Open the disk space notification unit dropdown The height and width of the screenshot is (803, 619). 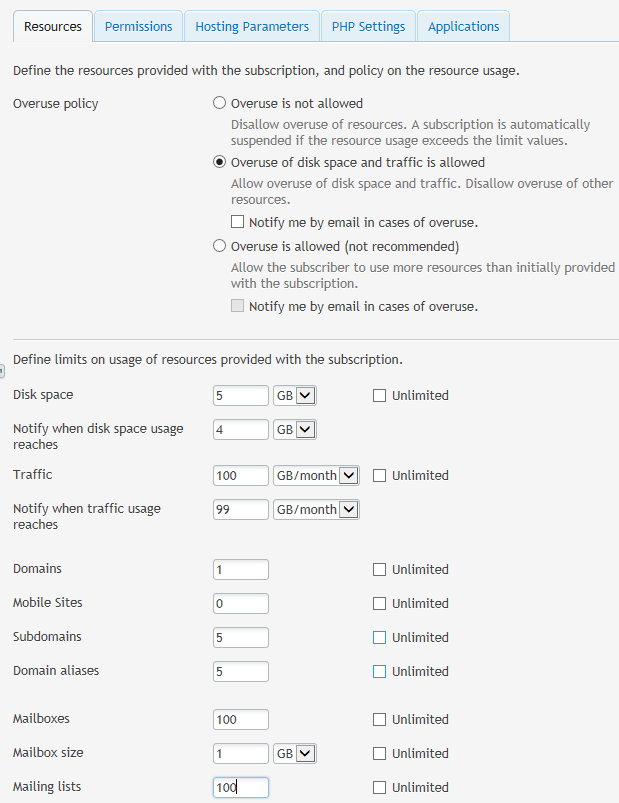tap(295, 429)
